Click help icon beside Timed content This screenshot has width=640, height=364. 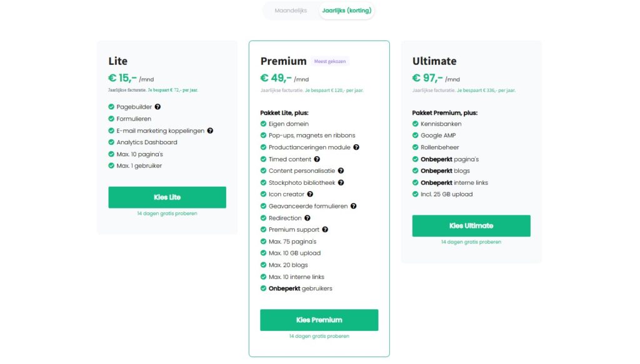click(x=317, y=159)
